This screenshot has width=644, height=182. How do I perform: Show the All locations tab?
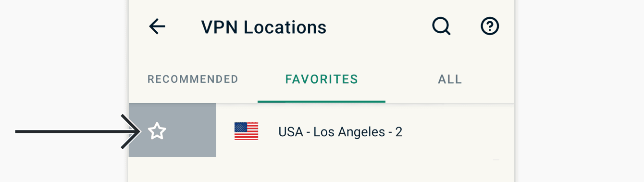coord(450,79)
